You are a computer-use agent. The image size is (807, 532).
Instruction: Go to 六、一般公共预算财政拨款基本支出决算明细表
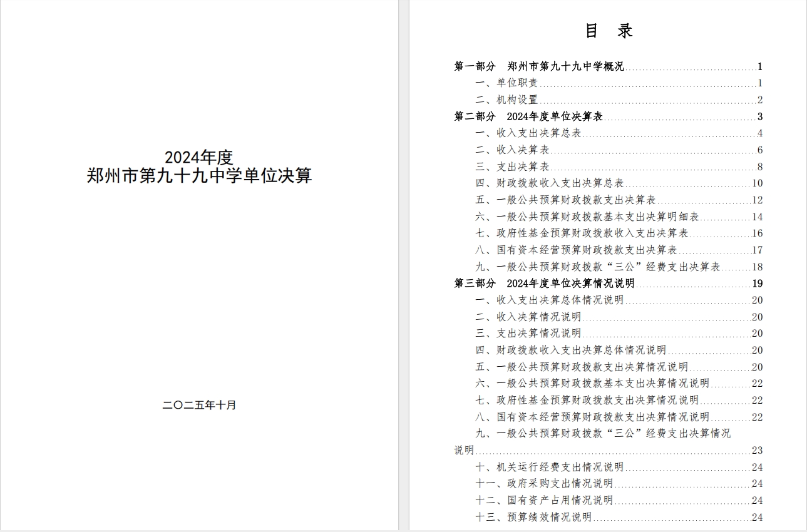click(587, 217)
